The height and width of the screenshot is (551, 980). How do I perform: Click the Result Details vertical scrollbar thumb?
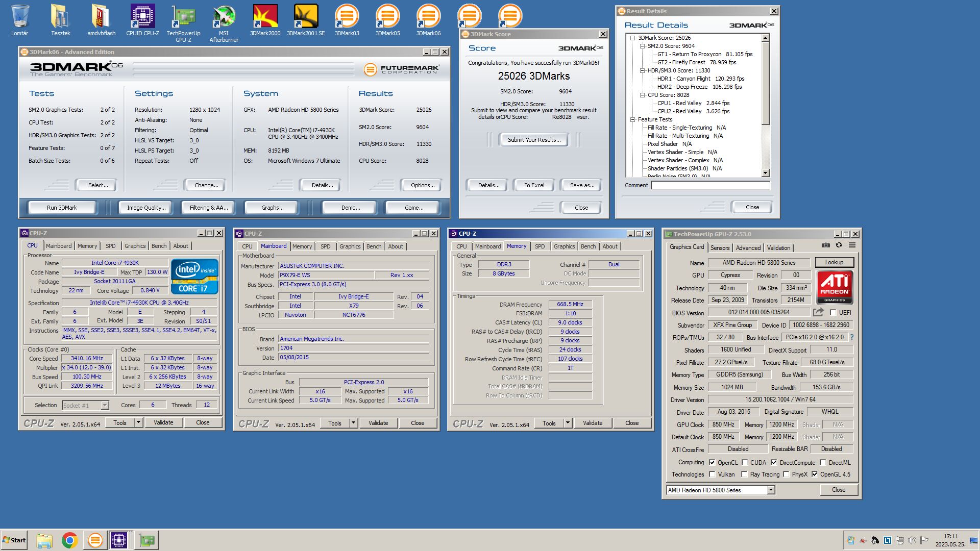click(x=765, y=83)
